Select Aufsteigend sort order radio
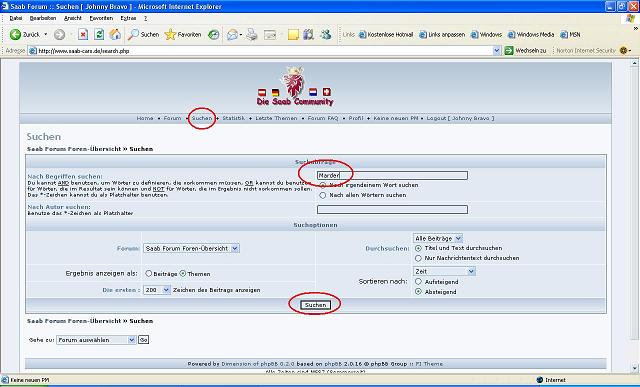 pos(418,282)
